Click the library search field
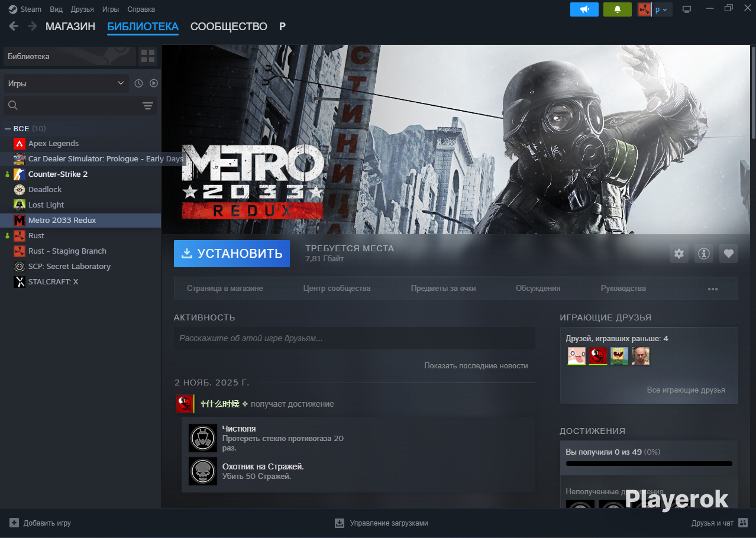756x538 pixels. [72, 106]
